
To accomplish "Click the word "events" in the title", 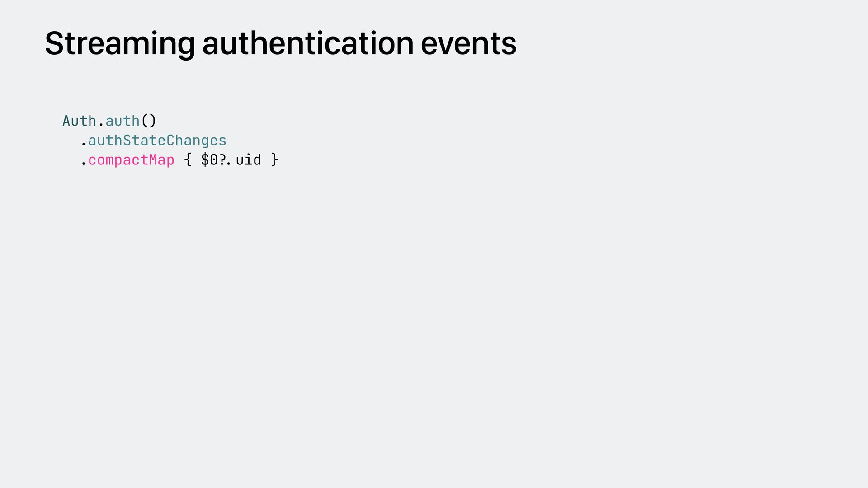I will [x=468, y=44].
